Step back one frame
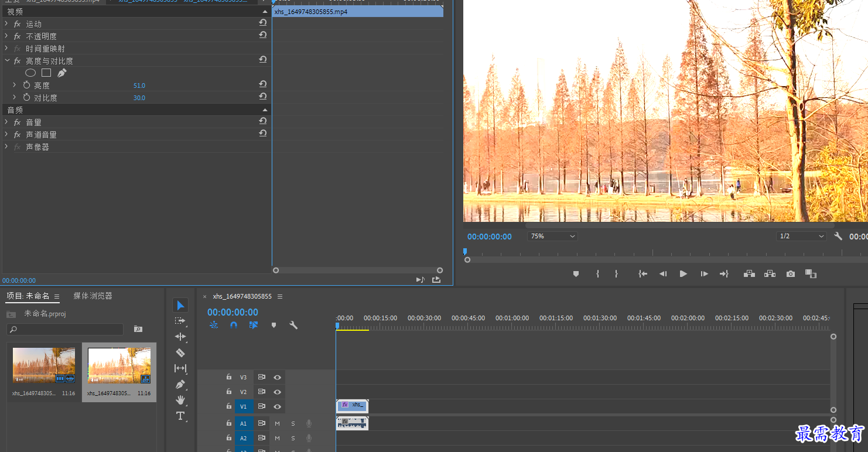The height and width of the screenshot is (452, 868). (x=663, y=273)
